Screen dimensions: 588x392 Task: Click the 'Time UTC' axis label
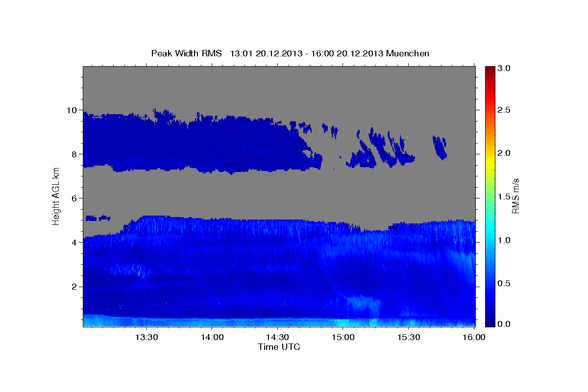[279, 347]
